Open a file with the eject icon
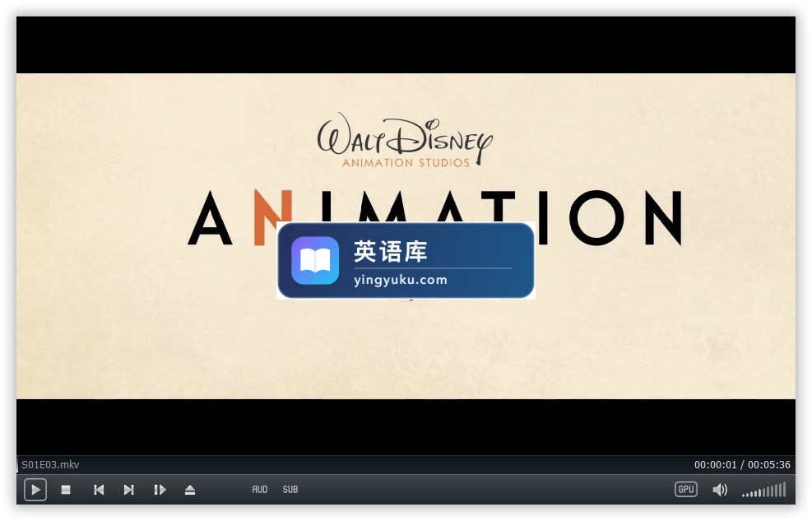Image resolution: width=812 pixels, height=521 pixels. (x=190, y=490)
